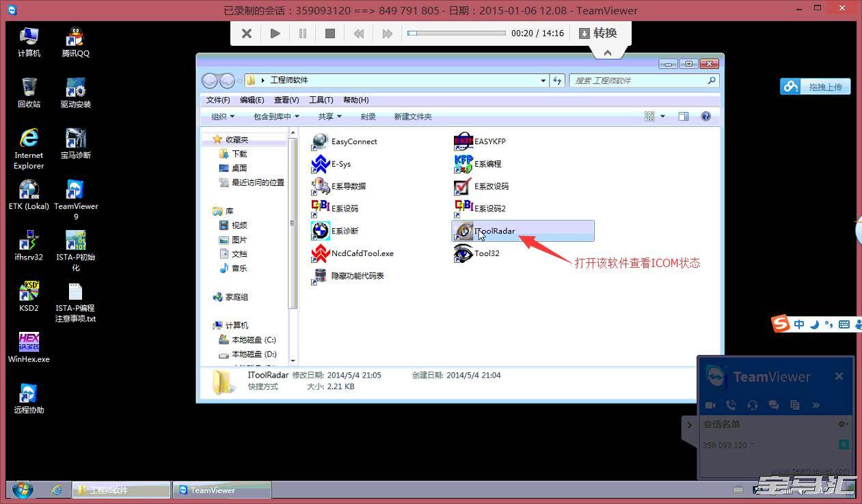
Task: Play the recorded session
Action: pyautogui.click(x=275, y=33)
